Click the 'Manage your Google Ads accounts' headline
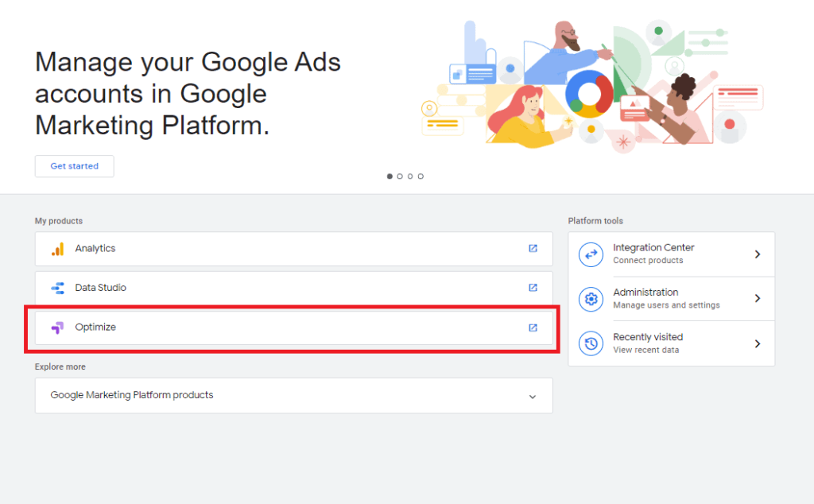The image size is (814, 504). 188,94
